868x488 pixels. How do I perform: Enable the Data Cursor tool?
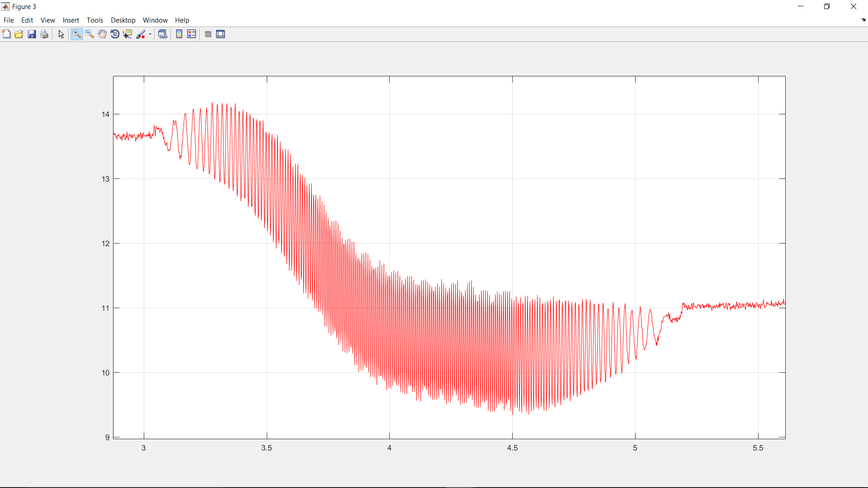coord(127,34)
